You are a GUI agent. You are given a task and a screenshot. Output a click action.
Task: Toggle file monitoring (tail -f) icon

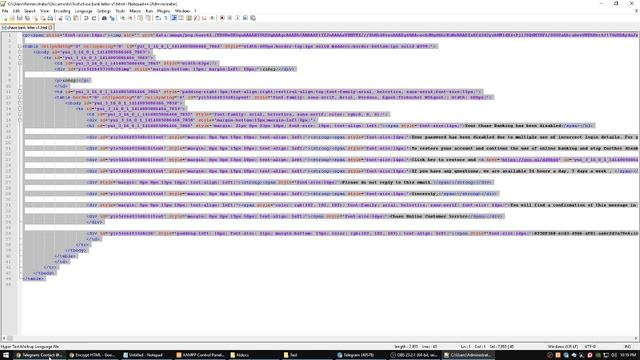(x=212, y=18)
